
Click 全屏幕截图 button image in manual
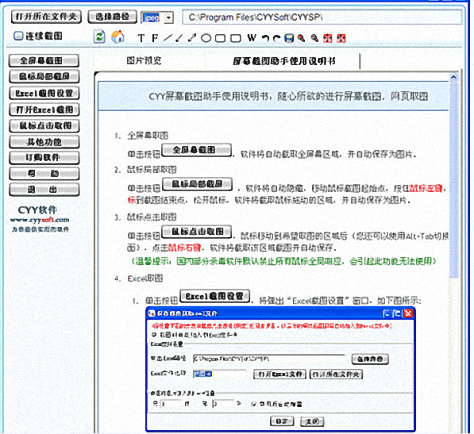196,150
